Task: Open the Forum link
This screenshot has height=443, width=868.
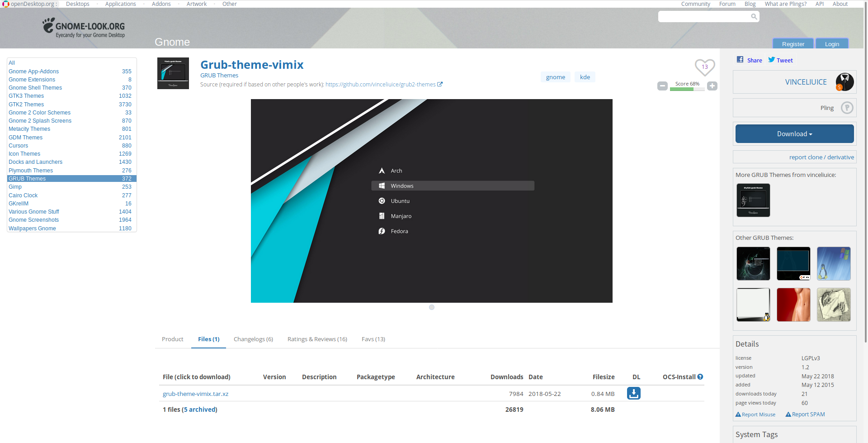Action: click(727, 4)
